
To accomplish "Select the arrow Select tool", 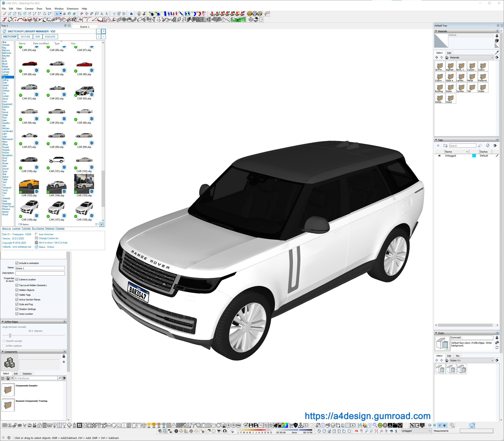I will pos(57,14).
